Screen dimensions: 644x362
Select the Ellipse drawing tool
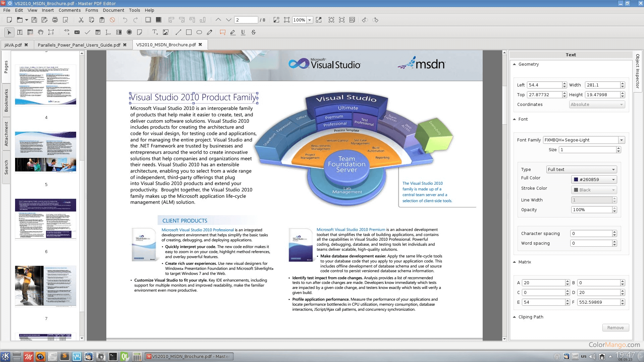pyautogui.click(x=199, y=32)
